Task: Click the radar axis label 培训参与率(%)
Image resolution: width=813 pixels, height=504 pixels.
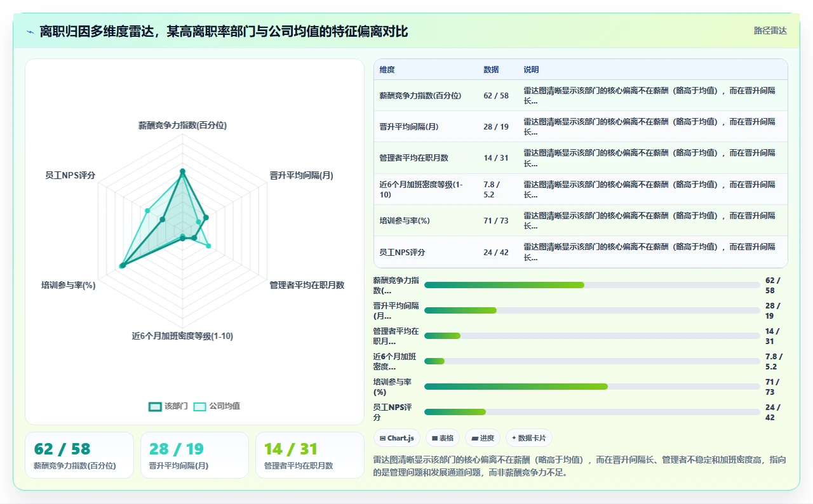Action: click(x=69, y=286)
